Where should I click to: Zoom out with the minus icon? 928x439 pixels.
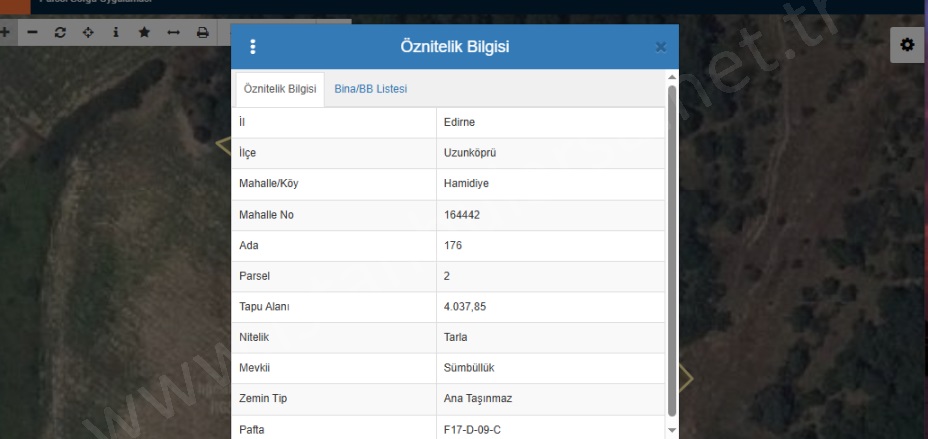tap(33, 32)
